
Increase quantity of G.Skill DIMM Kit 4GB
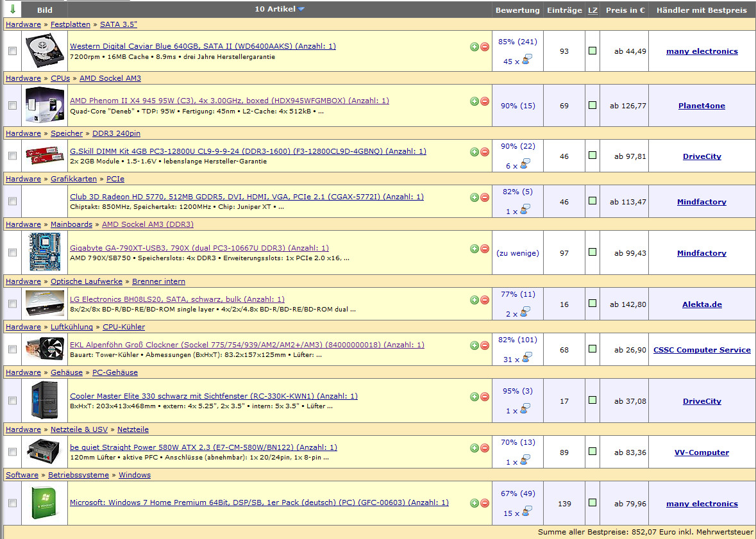pos(475,152)
